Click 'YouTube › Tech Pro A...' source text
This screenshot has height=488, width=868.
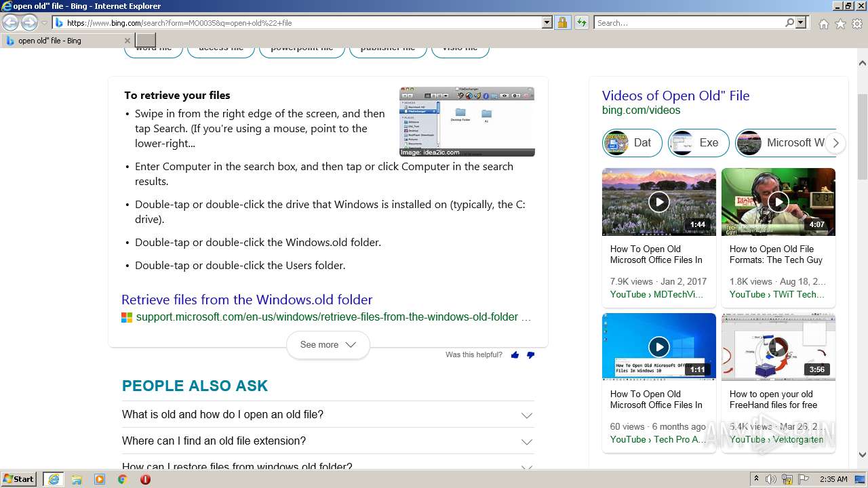[x=656, y=439]
